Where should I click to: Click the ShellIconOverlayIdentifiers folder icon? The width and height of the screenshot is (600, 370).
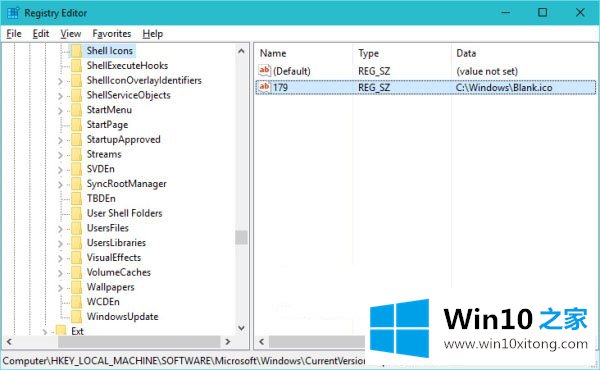coord(77,80)
